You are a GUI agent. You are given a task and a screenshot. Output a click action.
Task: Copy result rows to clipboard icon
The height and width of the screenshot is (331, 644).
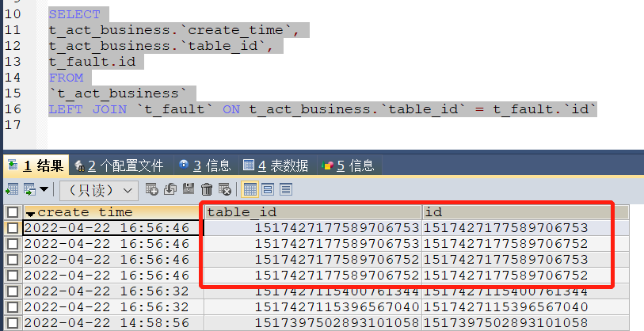(29, 190)
